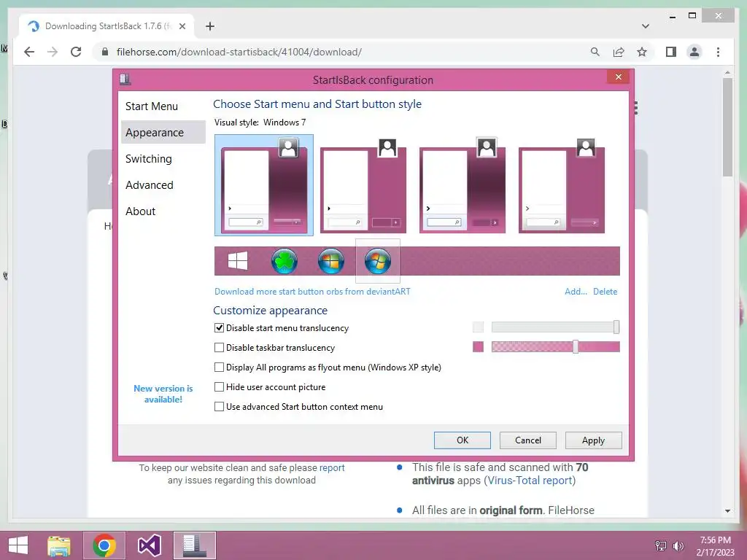Viewport: 747px width, 560px height.
Task: Click the network icon in system tray
Action: click(x=661, y=545)
